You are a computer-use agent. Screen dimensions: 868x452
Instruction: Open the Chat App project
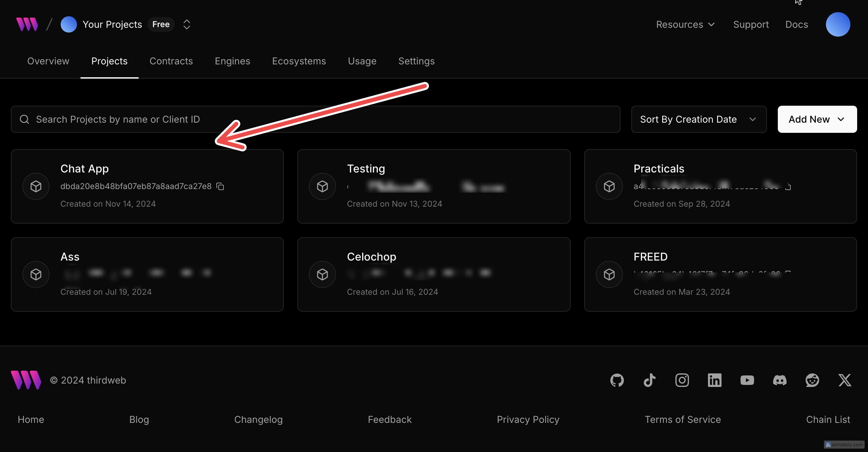click(x=147, y=186)
